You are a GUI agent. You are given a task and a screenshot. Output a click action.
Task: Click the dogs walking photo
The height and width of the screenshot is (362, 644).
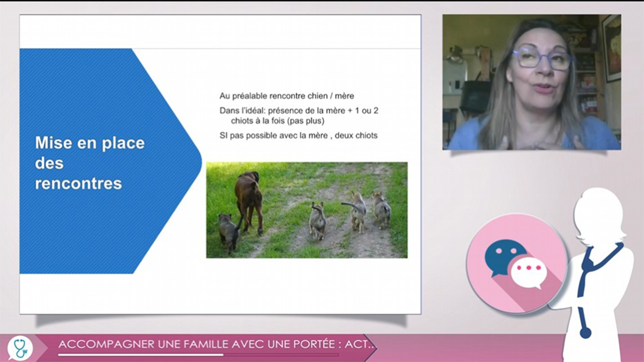pyautogui.click(x=306, y=209)
